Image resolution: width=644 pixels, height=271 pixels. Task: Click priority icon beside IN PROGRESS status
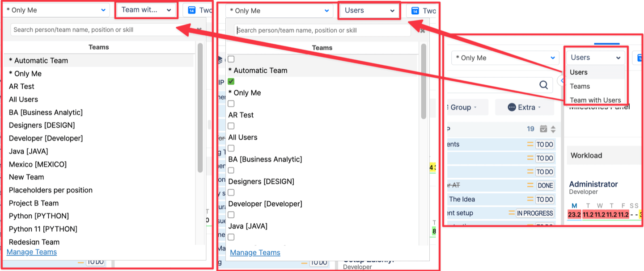[x=512, y=213]
